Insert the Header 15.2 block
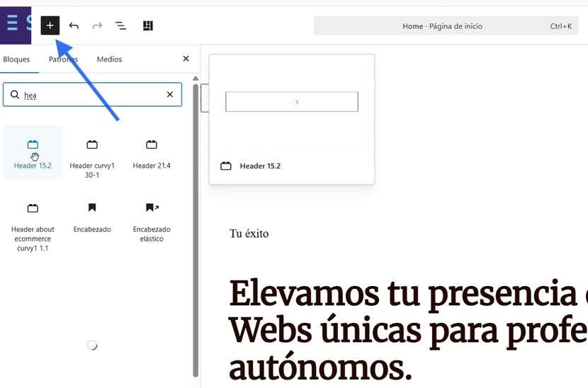 (33, 152)
